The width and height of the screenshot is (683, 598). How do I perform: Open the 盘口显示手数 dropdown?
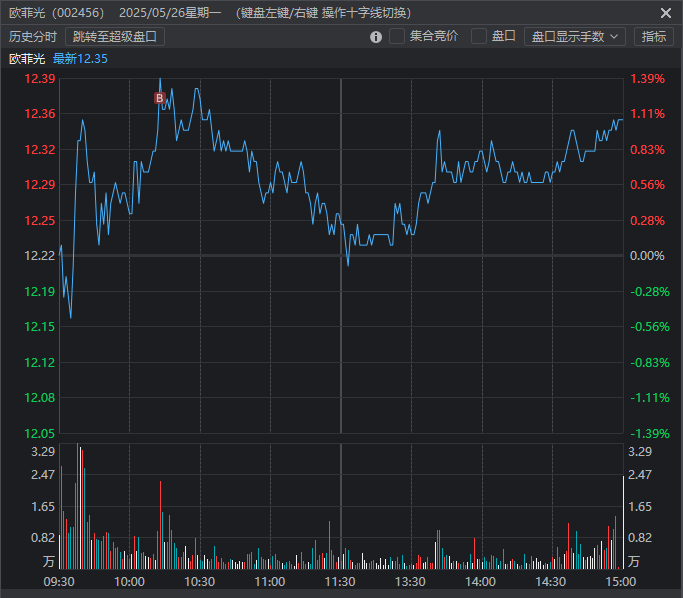point(574,36)
